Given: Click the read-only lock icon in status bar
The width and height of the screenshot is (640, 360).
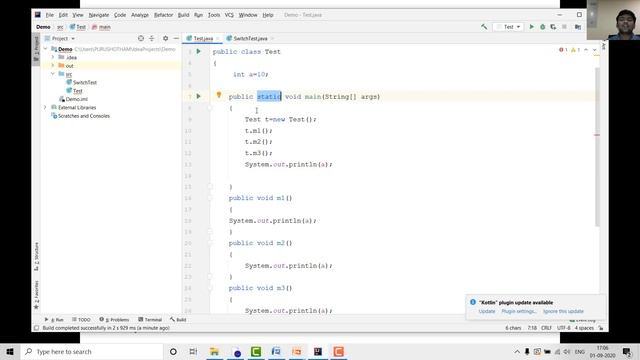Looking at the screenshot, I should [x=601, y=328].
